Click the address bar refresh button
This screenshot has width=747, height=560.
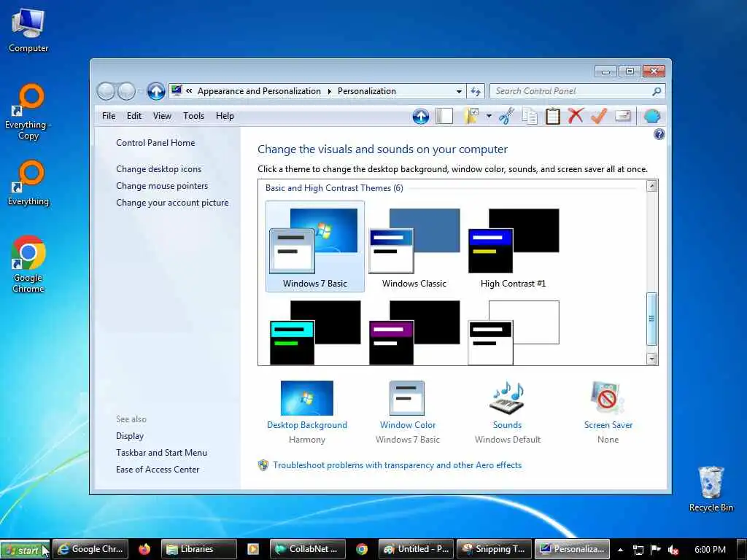[x=476, y=91]
